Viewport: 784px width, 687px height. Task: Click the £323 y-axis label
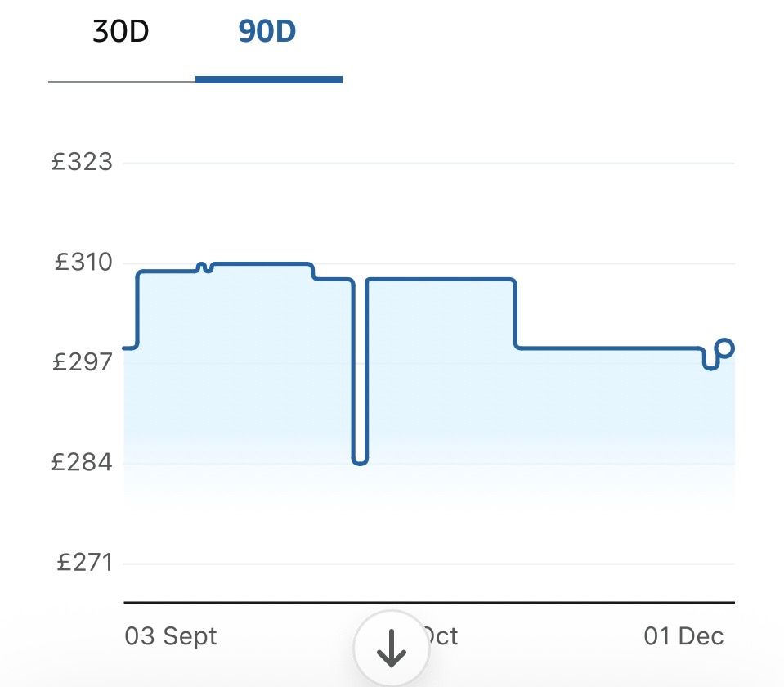pos(82,162)
